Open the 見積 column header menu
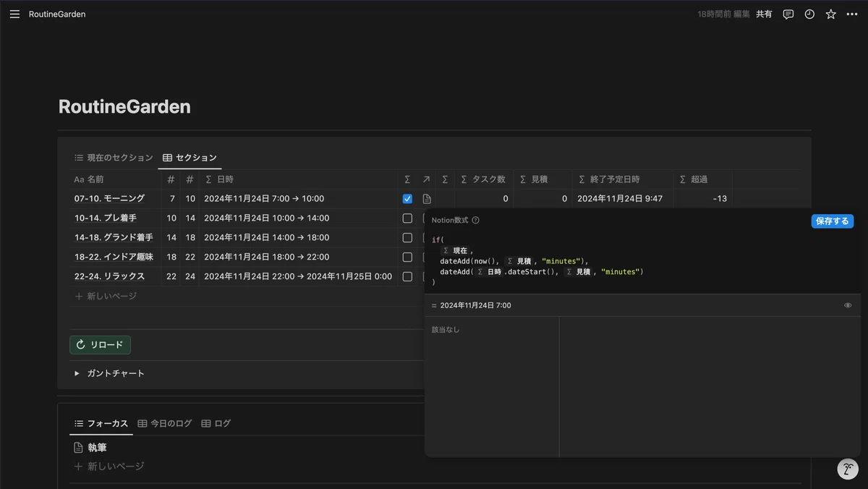This screenshot has width=868, height=489. pyautogui.click(x=542, y=179)
